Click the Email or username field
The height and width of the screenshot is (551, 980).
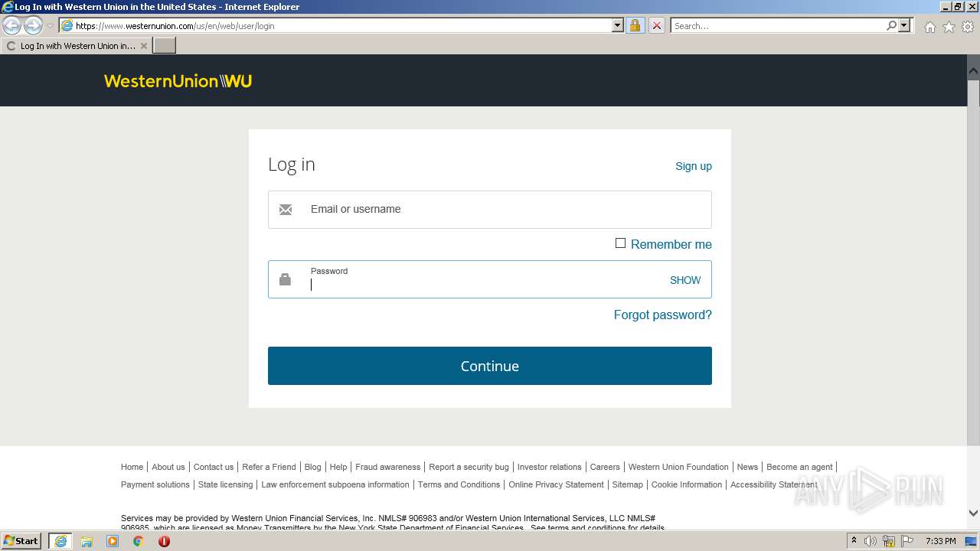(x=490, y=210)
